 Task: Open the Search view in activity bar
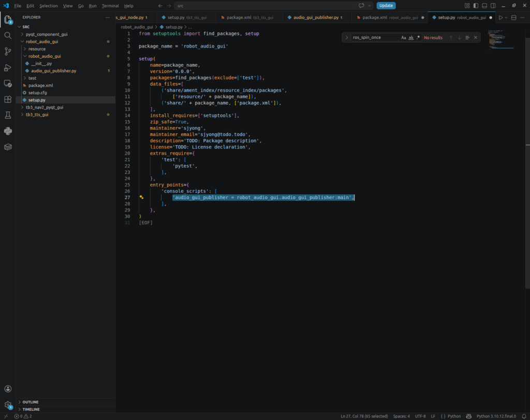(x=8, y=36)
